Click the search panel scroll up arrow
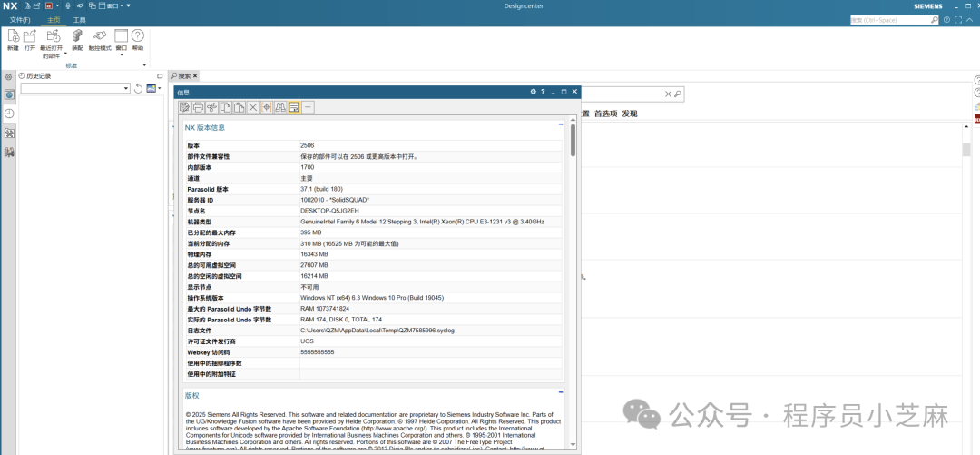 [966, 128]
